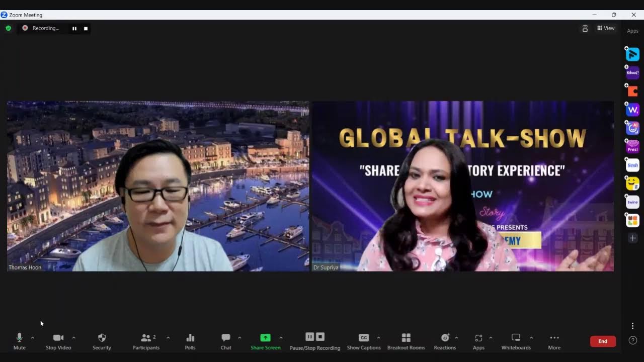Open the Security shield options
Screen dimensions: 644x362
point(102,341)
